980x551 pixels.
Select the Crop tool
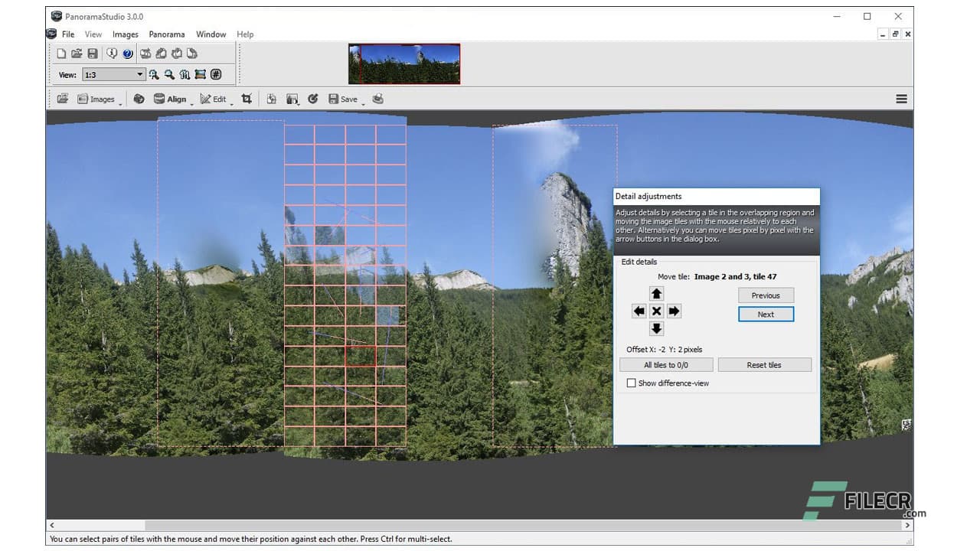pyautogui.click(x=247, y=99)
